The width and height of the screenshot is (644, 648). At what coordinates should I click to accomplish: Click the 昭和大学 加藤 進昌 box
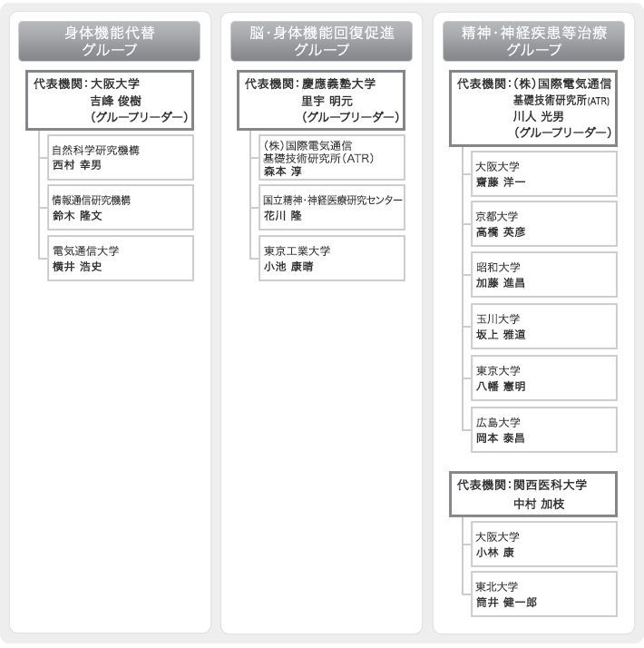[x=544, y=275]
